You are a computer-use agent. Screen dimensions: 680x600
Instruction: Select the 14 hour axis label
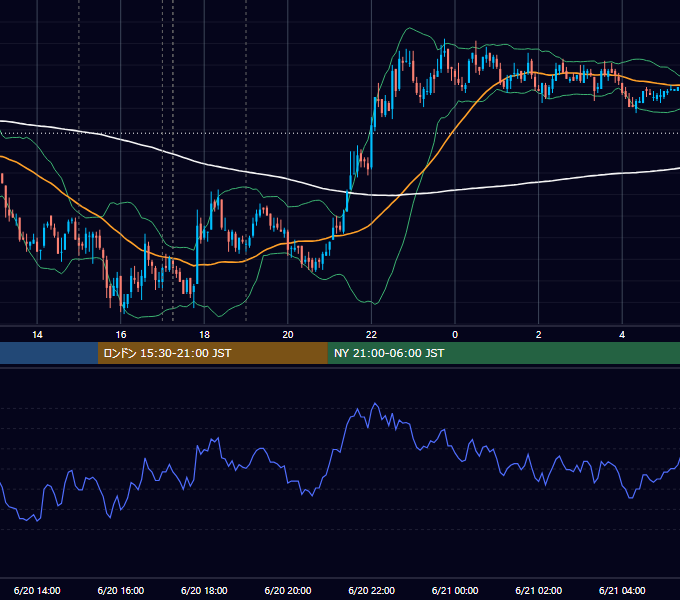[x=37, y=335]
